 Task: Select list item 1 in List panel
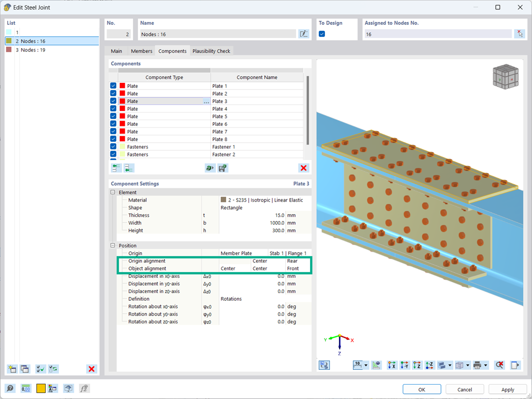[53, 32]
